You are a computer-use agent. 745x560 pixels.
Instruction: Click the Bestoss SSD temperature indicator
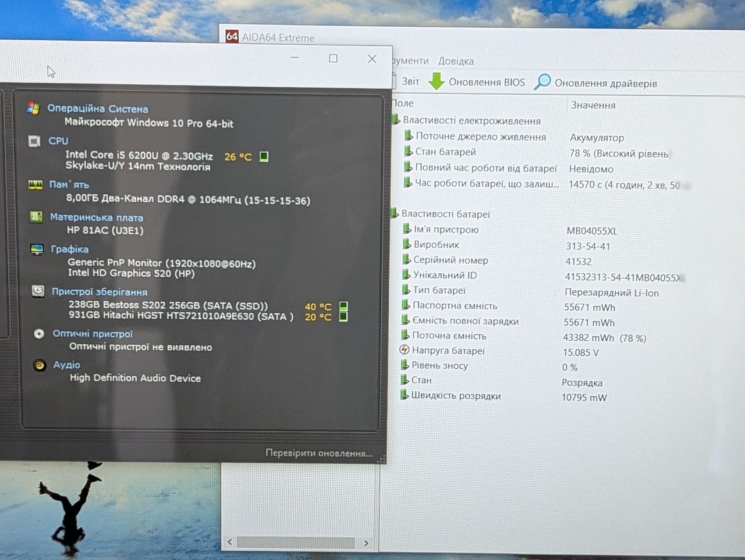[x=343, y=306]
